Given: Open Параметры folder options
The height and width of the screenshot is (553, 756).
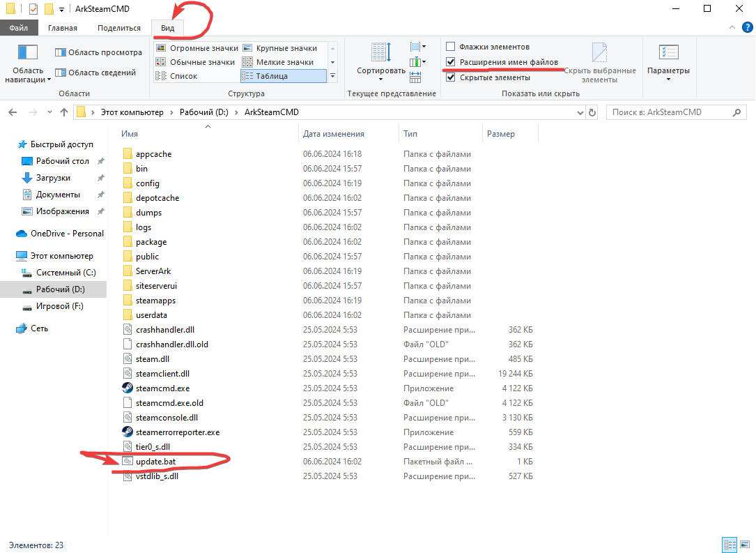Looking at the screenshot, I should [x=668, y=62].
